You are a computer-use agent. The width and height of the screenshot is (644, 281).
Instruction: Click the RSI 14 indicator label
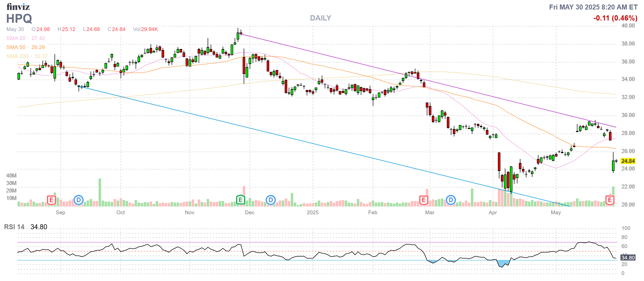click(x=14, y=227)
